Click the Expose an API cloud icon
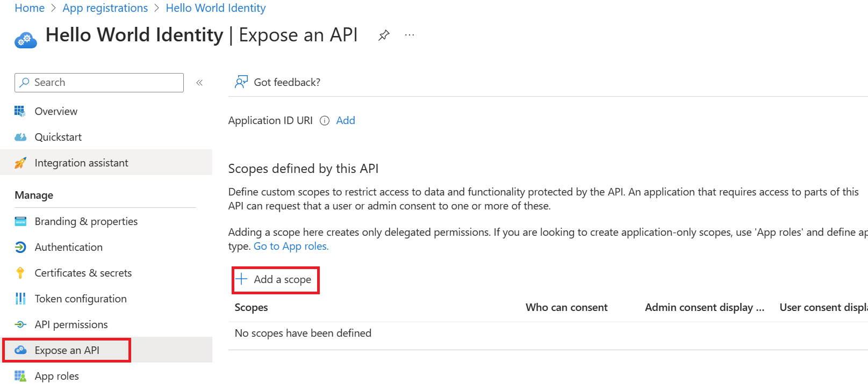The width and height of the screenshot is (868, 384). (x=20, y=350)
